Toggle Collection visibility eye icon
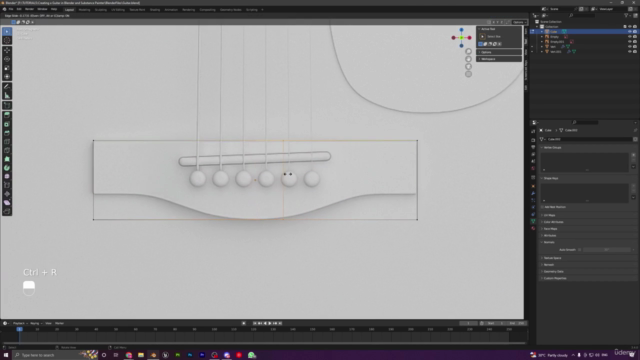 tap(629, 27)
